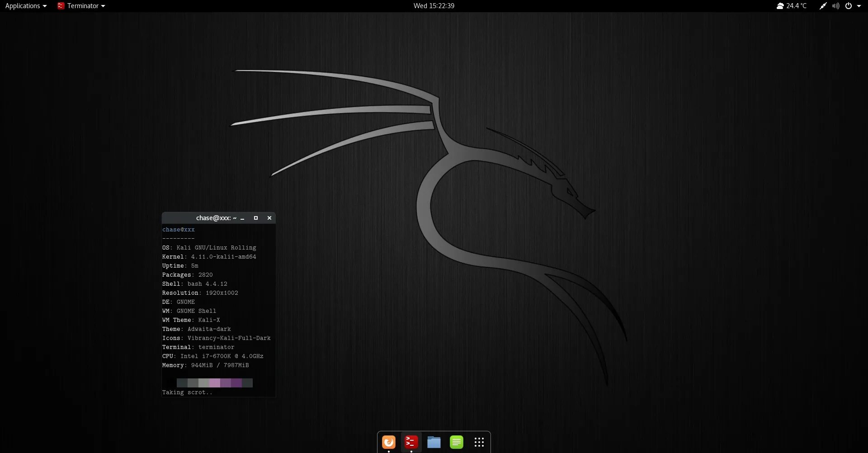Click the Memory 944MiB / 7987MiB line
Screen dimensions: 868x453
pos(206,365)
